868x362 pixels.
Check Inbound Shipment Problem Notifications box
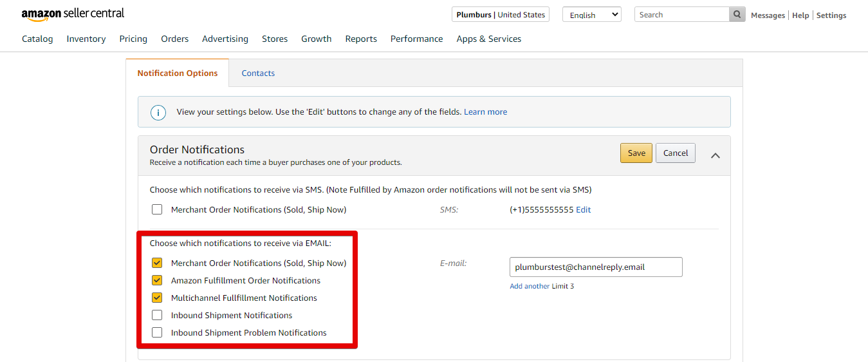click(157, 332)
